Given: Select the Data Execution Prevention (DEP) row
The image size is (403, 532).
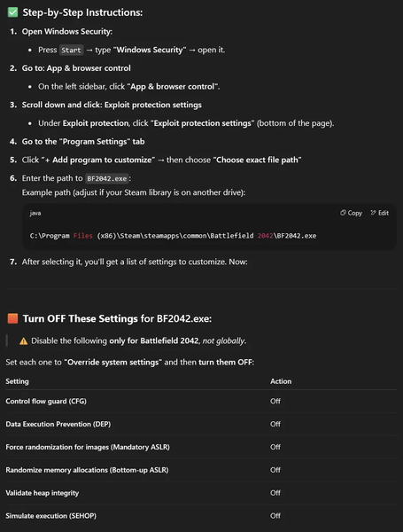Looking at the screenshot, I should (x=201, y=424).
